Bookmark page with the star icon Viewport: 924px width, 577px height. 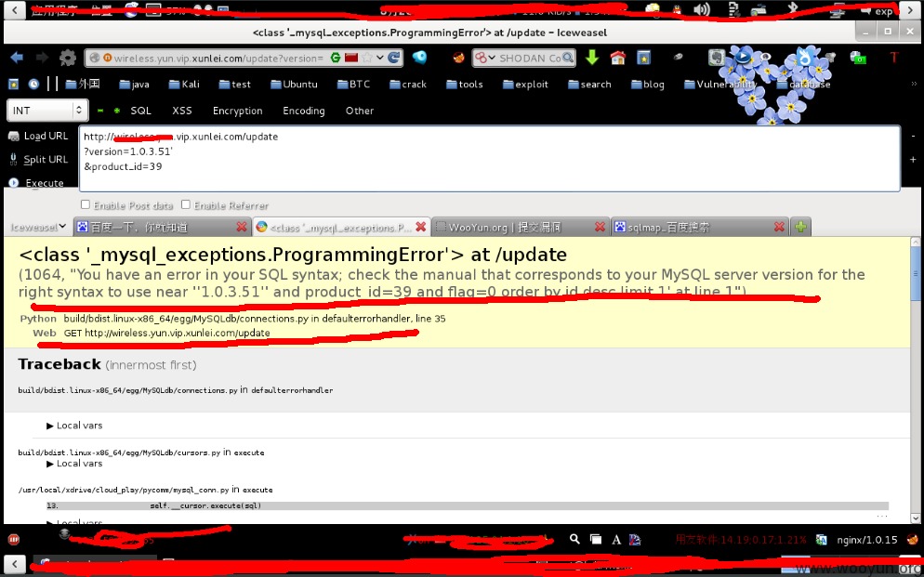click(366, 57)
